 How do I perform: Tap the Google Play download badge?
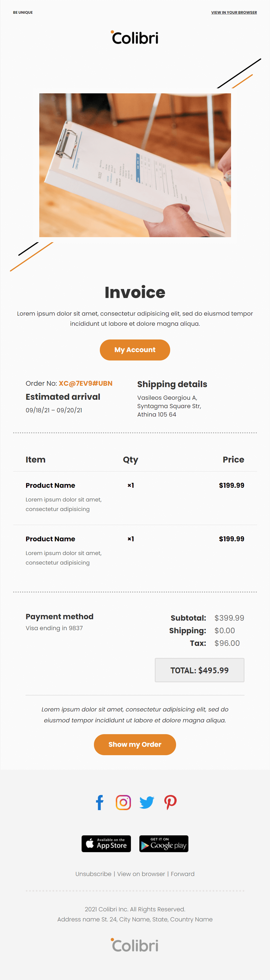[x=164, y=843]
